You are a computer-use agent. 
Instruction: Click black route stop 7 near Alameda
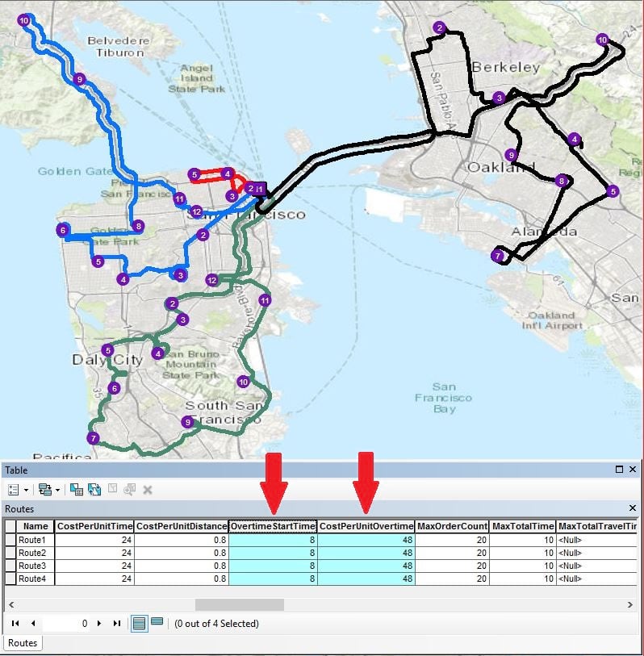click(498, 256)
